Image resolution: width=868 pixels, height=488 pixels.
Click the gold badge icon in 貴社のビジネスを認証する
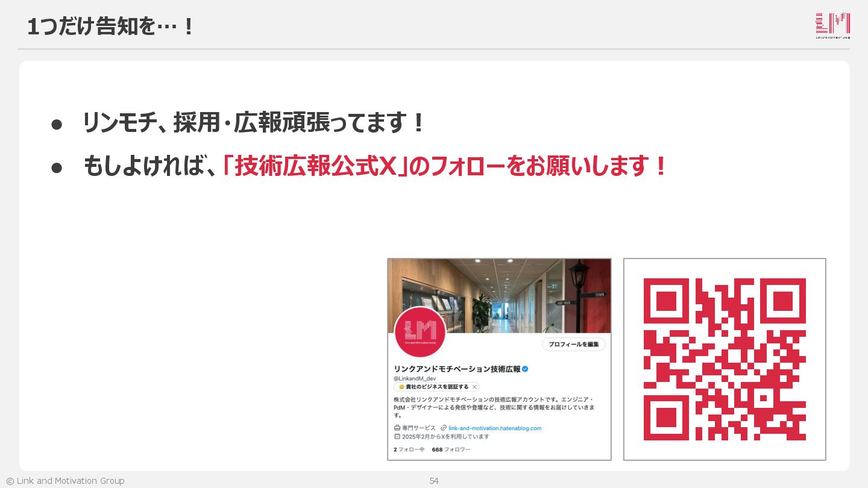(401, 387)
